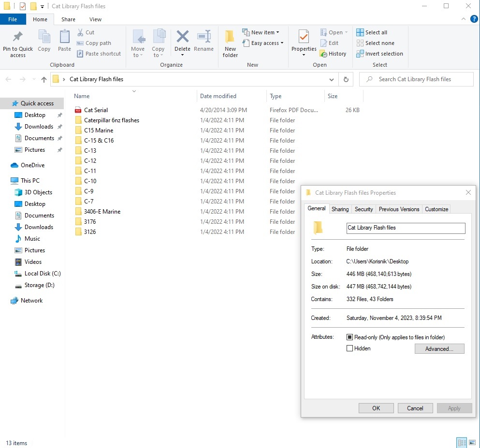Viewport: 480px width, 448px height.
Task: Switch to Details view icon in status bar
Action: point(462,443)
